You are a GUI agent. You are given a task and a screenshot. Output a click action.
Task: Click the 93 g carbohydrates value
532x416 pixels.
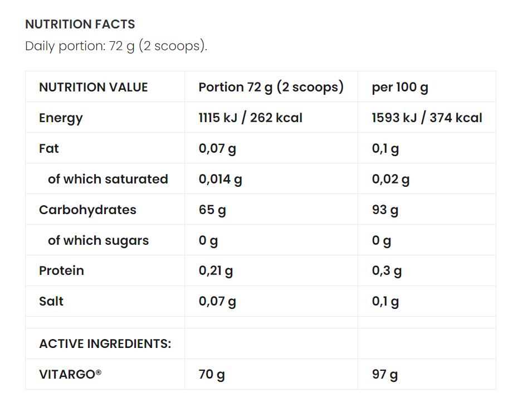tap(385, 210)
